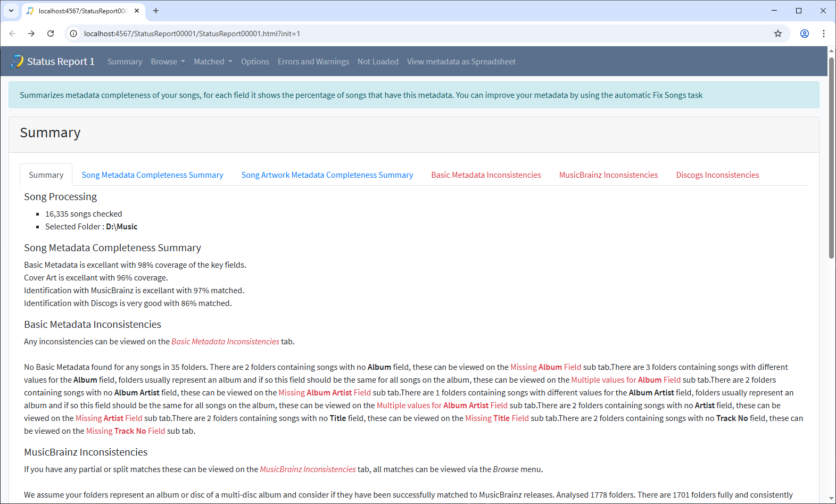836x504 pixels.
Task: Open the tab search dropdown arrow
Action: 11,11
